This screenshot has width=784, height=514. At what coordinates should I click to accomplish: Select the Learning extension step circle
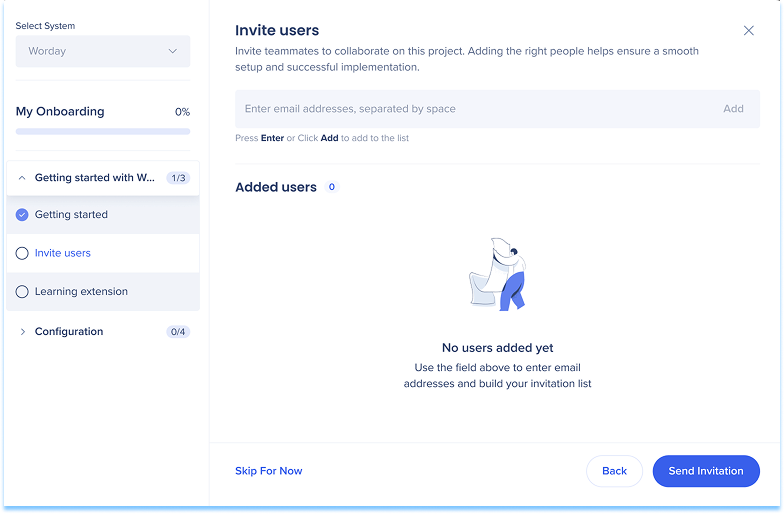(x=22, y=292)
